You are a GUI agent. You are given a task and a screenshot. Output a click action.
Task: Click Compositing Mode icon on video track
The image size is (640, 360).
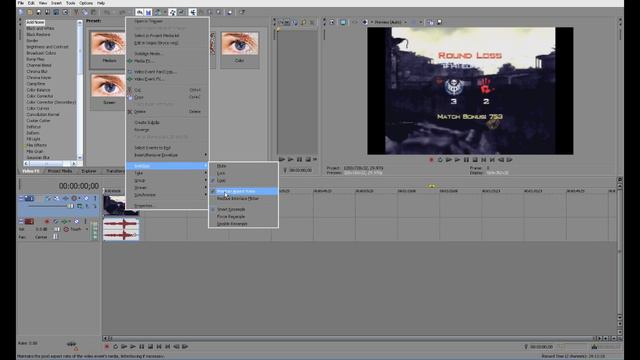[x=80, y=206]
